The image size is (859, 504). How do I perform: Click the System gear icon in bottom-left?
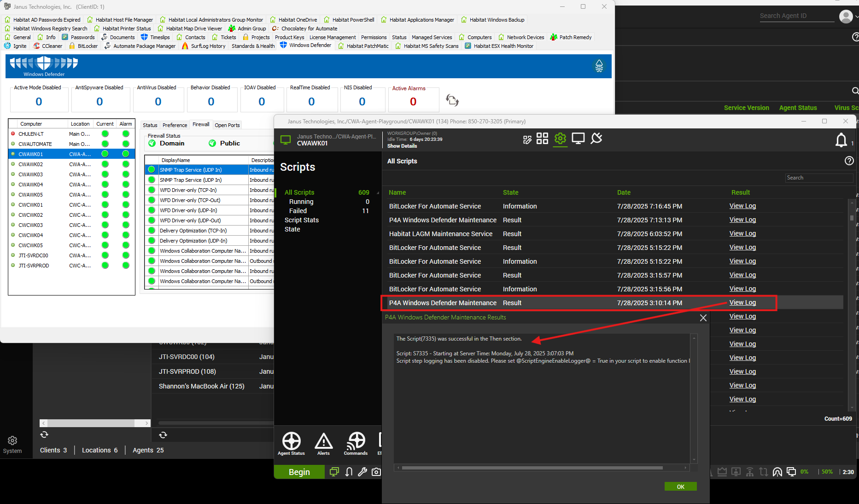[x=12, y=441]
